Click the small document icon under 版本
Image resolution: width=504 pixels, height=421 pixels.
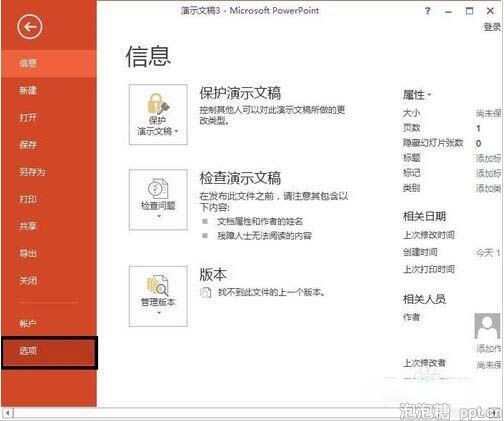pos(206,292)
